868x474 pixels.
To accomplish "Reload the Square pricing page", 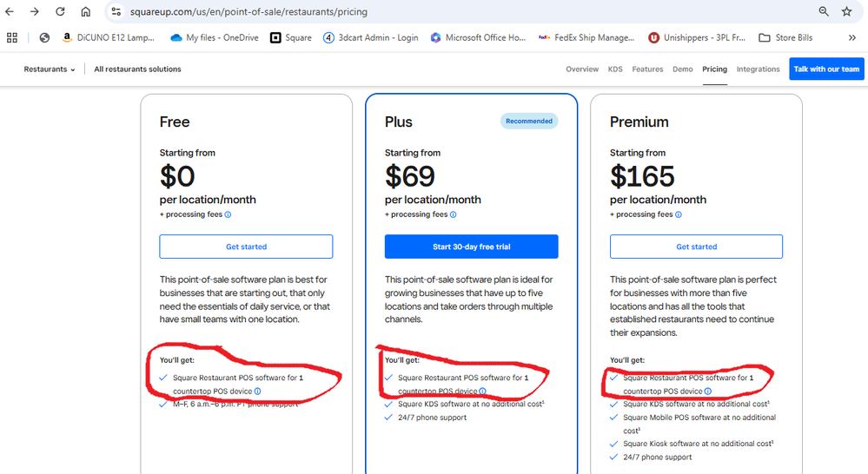I will coord(60,12).
